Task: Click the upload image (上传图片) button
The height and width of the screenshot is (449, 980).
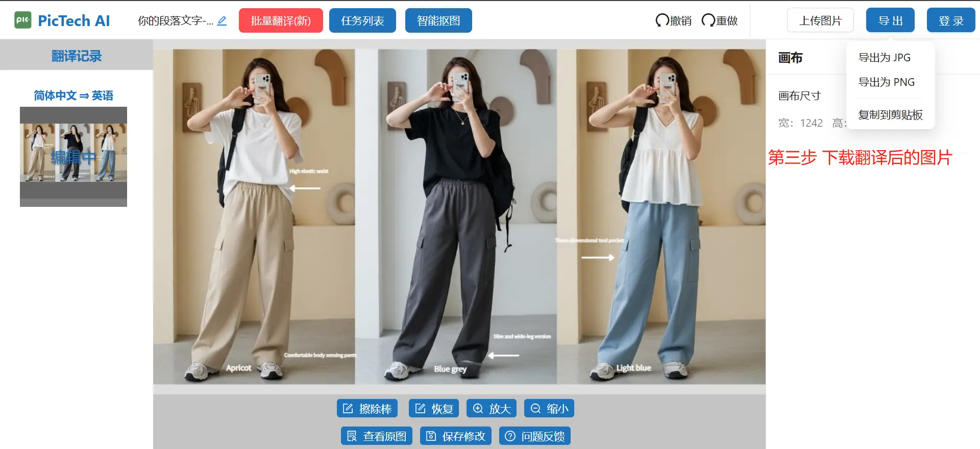Action: click(x=820, y=20)
